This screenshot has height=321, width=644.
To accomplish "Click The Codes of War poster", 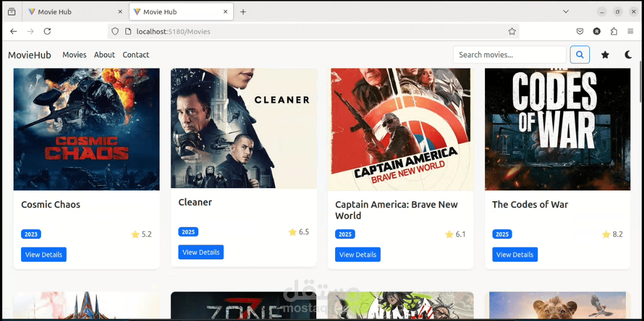I will pos(558,129).
